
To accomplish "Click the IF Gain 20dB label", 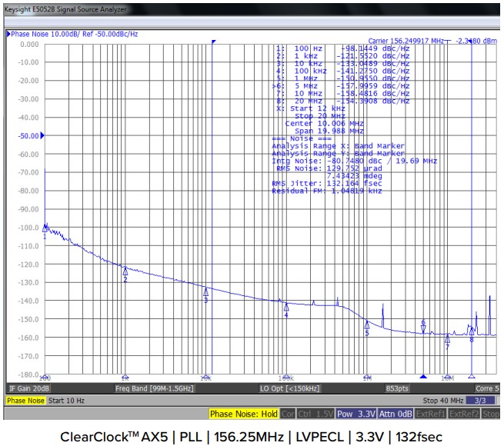I will coord(29,388).
